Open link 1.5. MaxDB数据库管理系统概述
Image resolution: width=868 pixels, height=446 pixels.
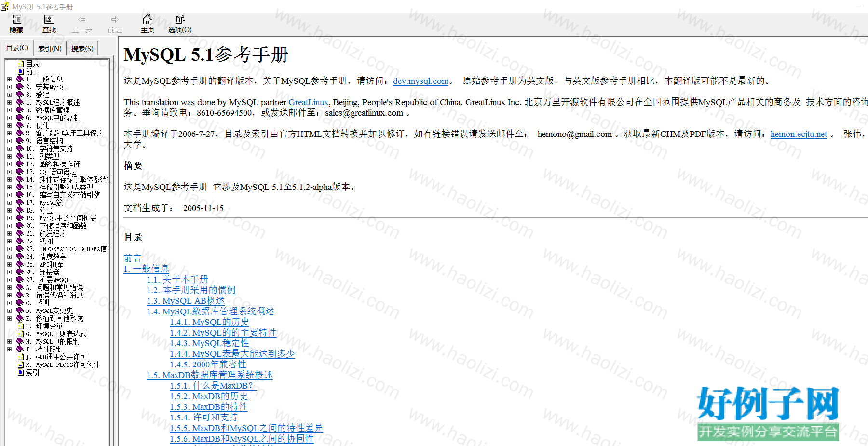pos(210,375)
